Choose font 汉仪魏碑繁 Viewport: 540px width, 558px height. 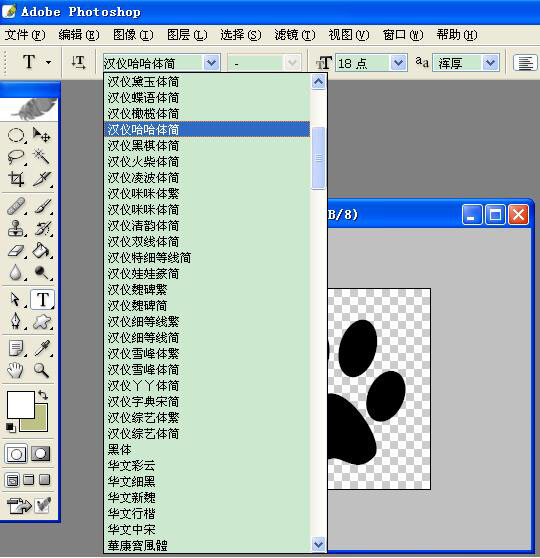207,289
